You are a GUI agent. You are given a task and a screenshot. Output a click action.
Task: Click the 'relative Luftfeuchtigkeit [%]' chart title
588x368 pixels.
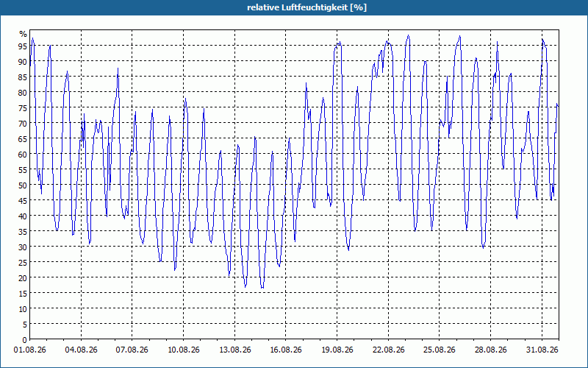pos(306,7)
